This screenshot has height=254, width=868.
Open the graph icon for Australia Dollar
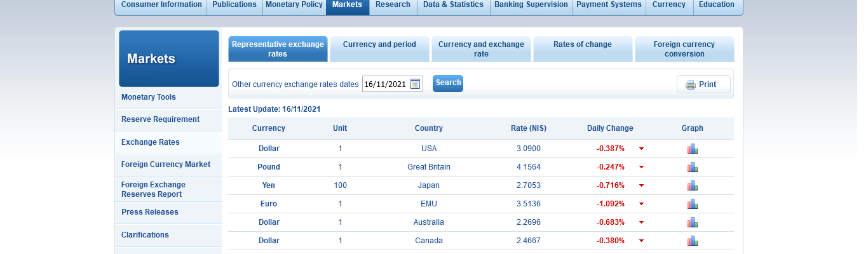pos(692,222)
